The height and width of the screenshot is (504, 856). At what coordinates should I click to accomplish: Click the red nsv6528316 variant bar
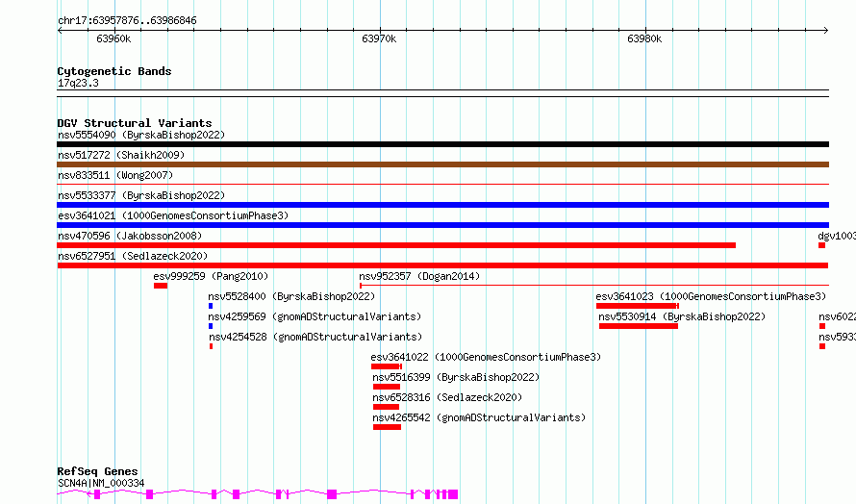click(387, 407)
